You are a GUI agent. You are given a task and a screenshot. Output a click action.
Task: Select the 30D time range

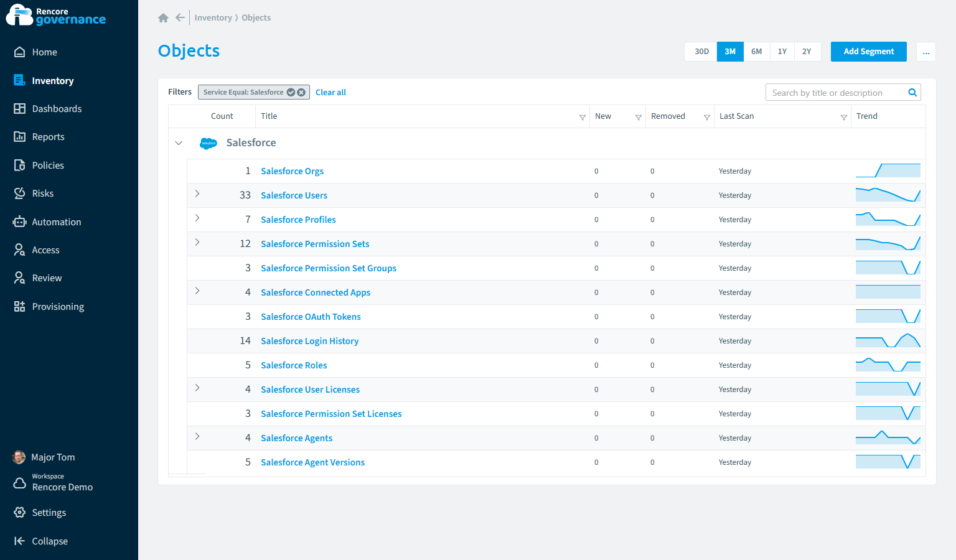tap(701, 52)
